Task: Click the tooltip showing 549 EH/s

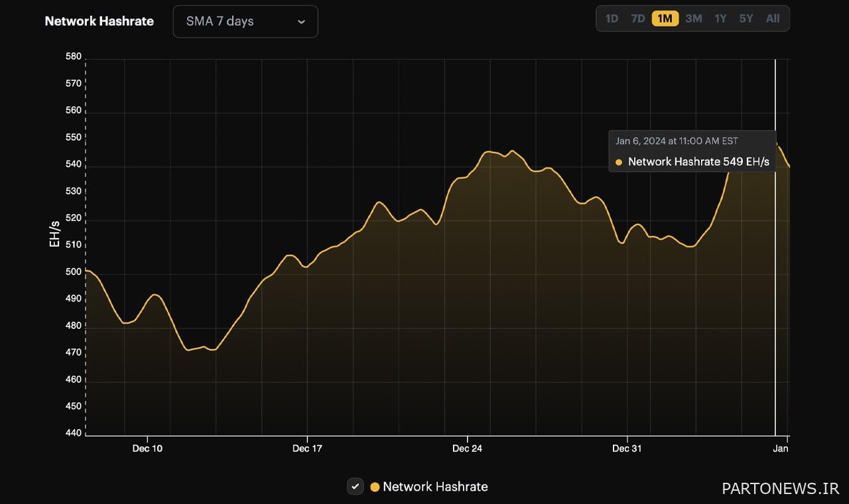Action: [692, 151]
